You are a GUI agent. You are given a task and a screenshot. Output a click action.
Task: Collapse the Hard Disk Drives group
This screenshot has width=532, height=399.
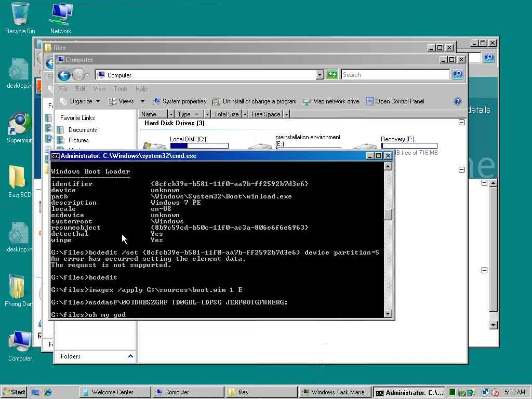coord(461,123)
